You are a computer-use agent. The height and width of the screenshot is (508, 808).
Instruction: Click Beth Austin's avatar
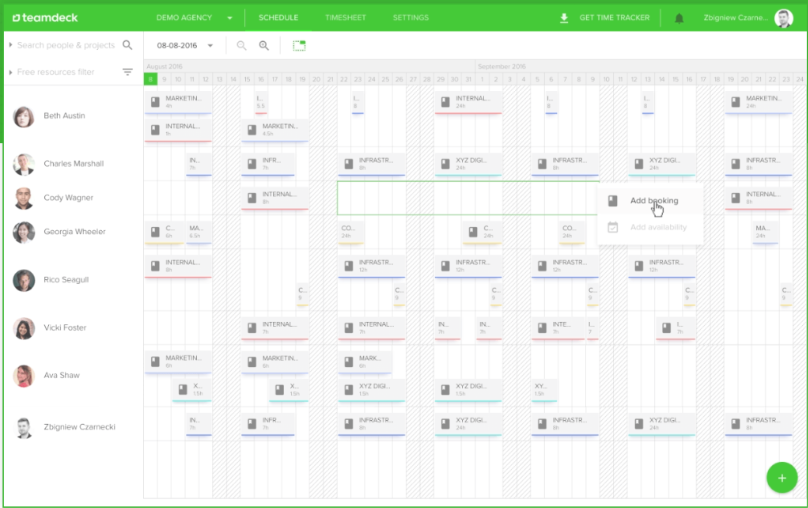coord(24,116)
